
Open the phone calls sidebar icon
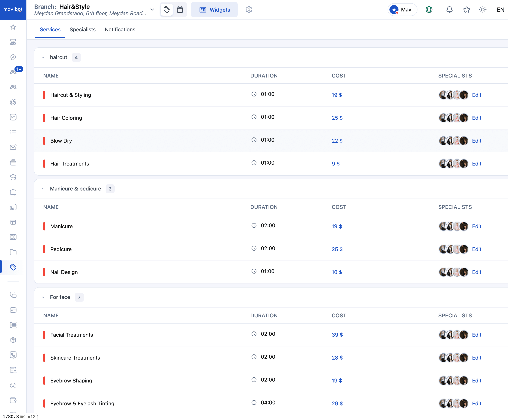point(13,355)
